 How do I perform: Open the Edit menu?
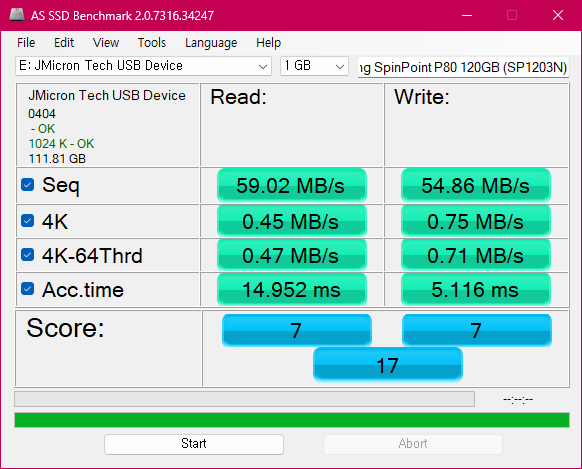(64, 43)
